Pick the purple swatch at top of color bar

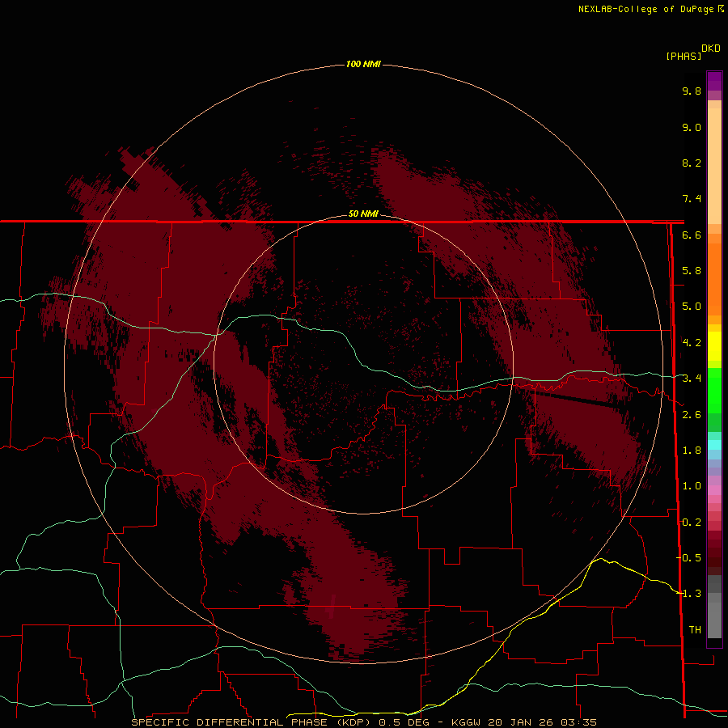[714, 81]
